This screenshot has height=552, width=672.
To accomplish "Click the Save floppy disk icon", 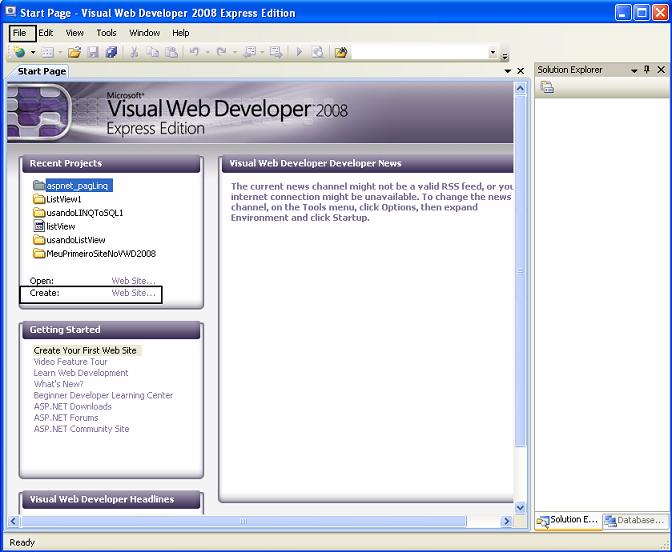I will point(93,52).
